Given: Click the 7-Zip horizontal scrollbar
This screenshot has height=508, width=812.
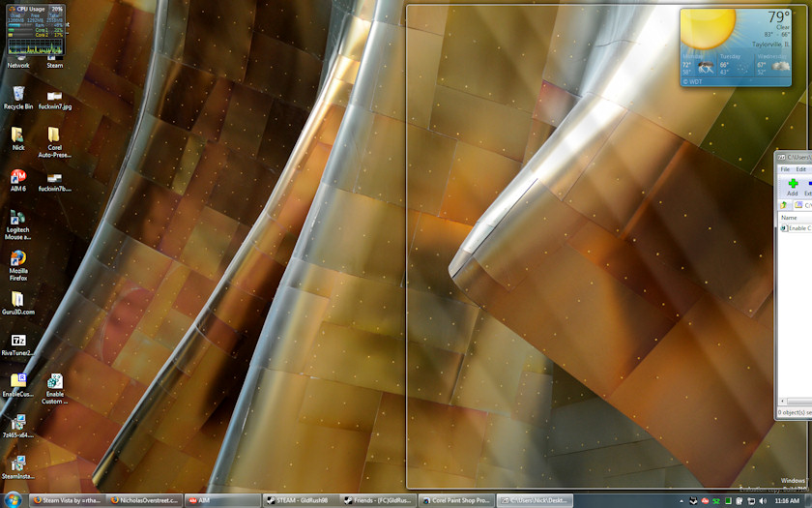Looking at the screenshot, I should [796, 401].
